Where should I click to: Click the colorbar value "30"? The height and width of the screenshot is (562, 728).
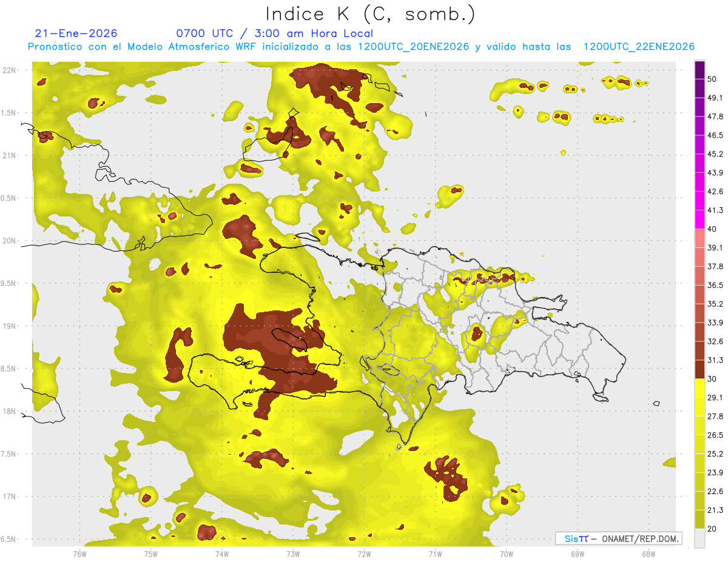point(713,379)
